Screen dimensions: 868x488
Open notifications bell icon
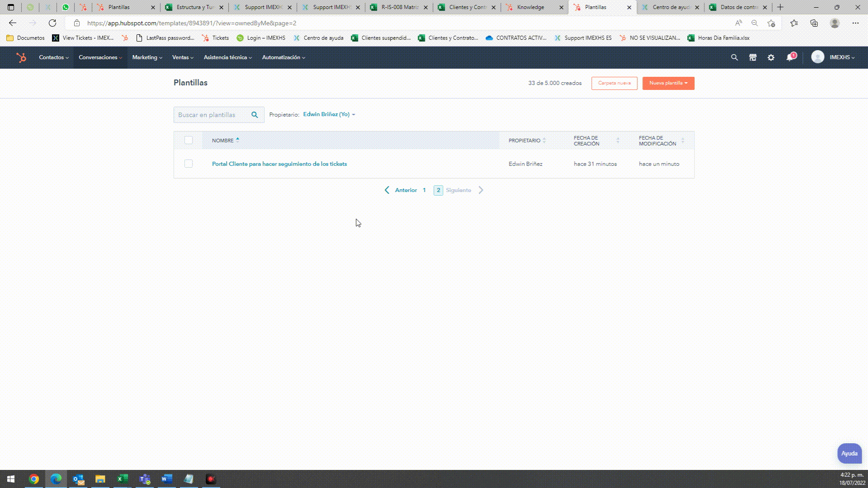790,57
